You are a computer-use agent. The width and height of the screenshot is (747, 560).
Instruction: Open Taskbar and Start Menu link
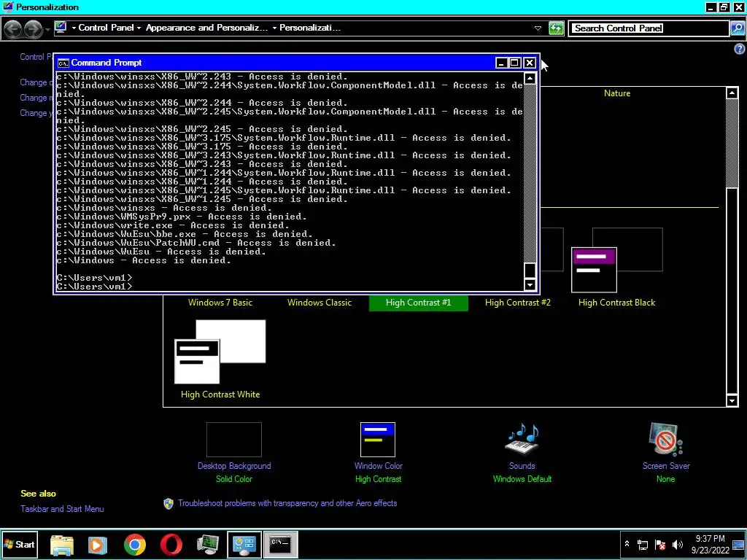pyautogui.click(x=62, y=508)
